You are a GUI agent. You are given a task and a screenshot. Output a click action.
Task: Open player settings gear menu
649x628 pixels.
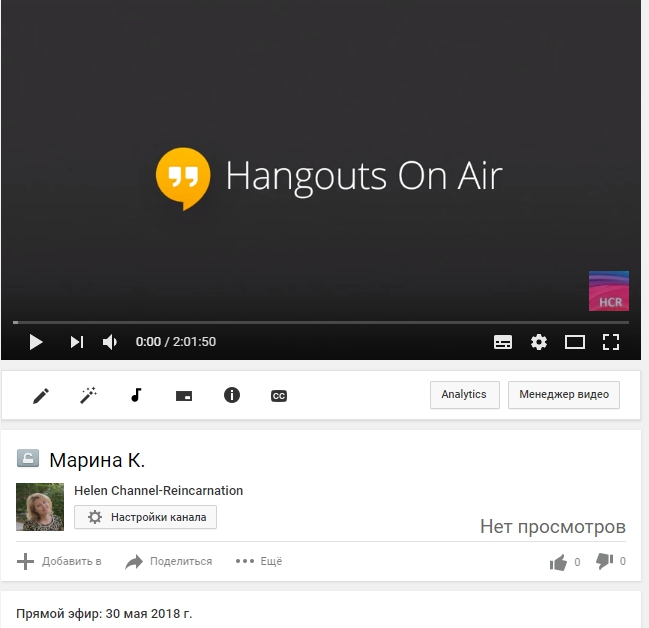[x=539, y=342]
